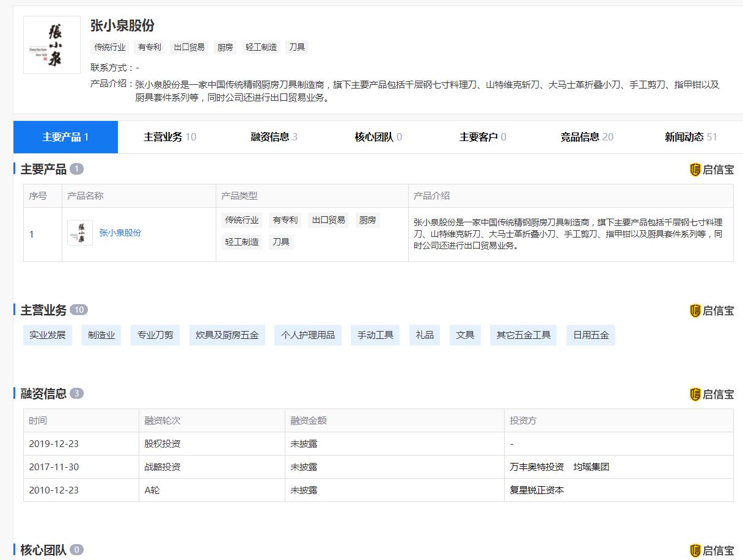This screenshot has width=743, height=560.
Task: Open the 张小泉股份 product name link
Action: tap(120, 233)
